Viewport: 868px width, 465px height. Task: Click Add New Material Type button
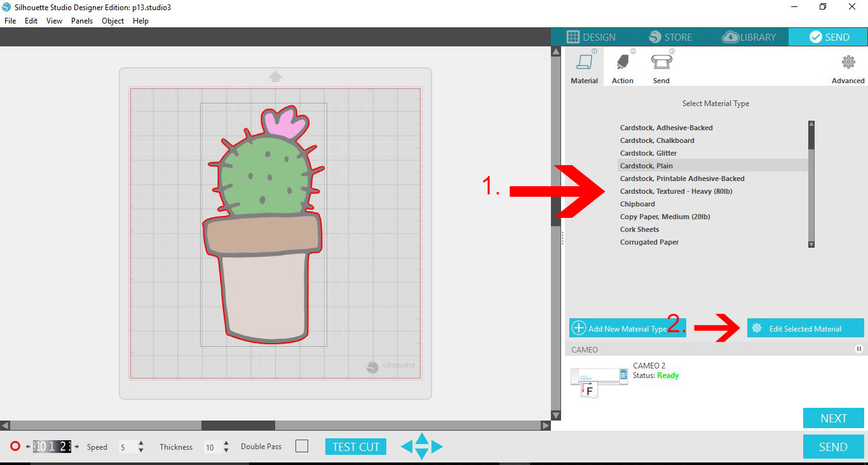[x=628, y=328]
